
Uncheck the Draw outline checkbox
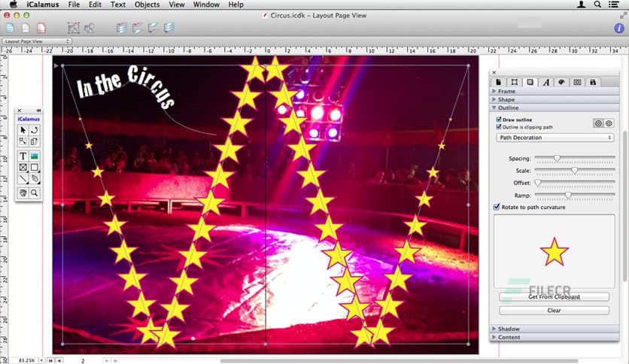[x=499, y=120]
